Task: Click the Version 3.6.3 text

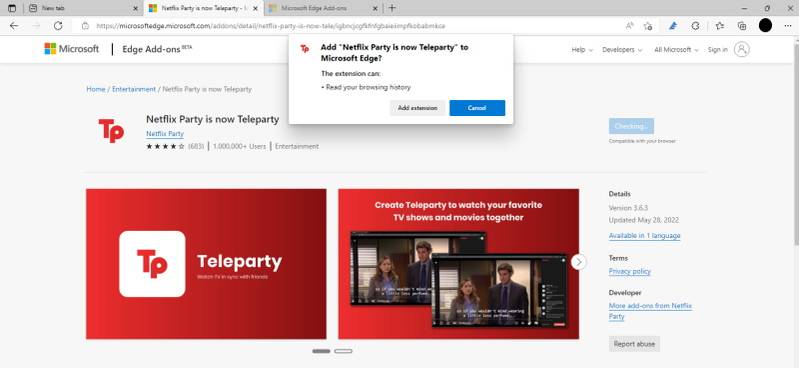Action: coord(628,208)
